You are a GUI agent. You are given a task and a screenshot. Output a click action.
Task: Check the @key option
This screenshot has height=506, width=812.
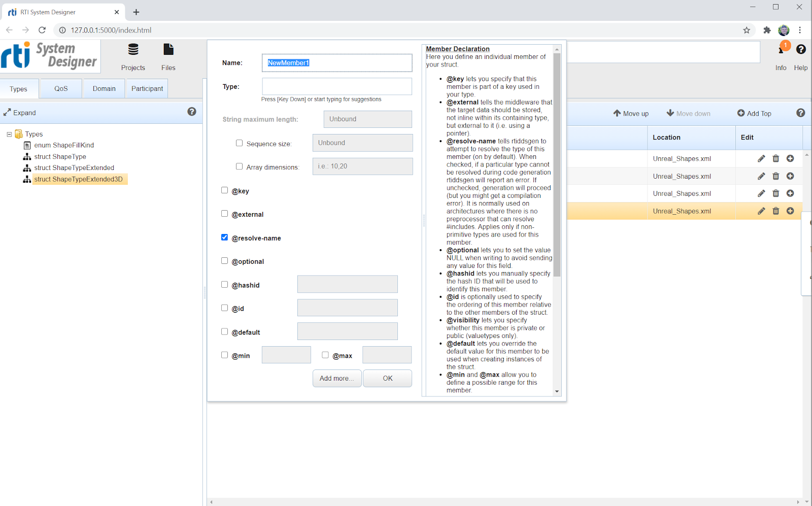tap(224, 190)
